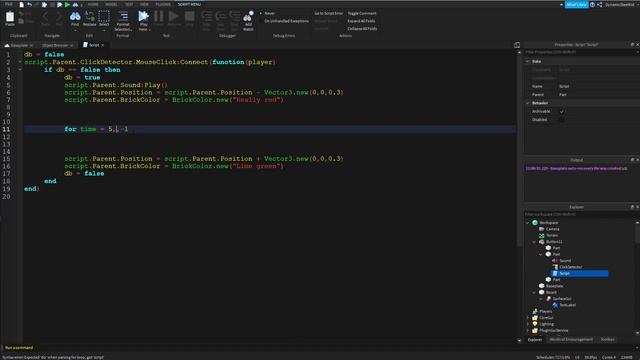The image size is (640, 360).
Task: Collapse the Button11 model node
Action: pyautogui.click(x=534, y=242)
